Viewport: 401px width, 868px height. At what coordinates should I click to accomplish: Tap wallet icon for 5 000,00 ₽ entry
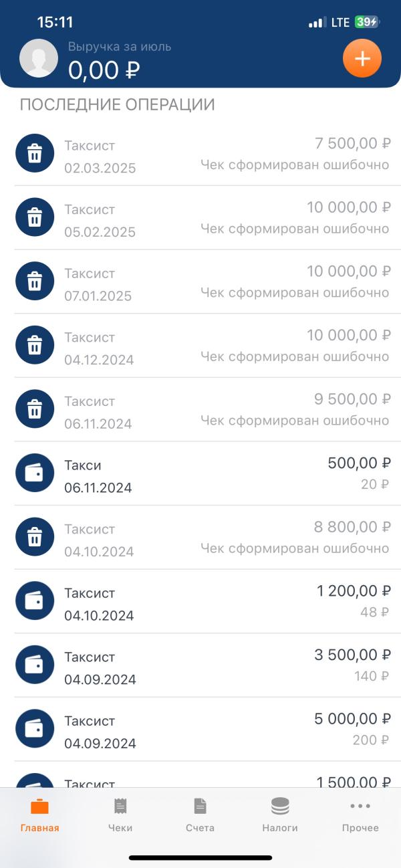tap(35, 729)
